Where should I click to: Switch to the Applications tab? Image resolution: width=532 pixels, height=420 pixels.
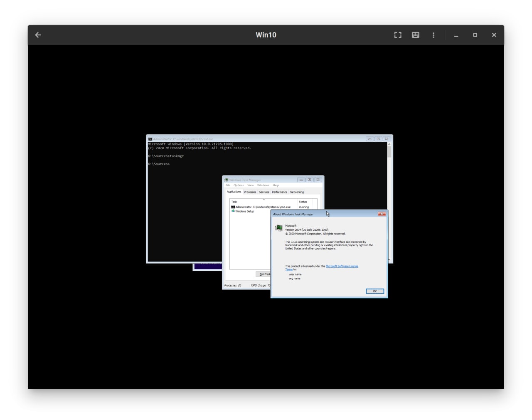[234, 192]
